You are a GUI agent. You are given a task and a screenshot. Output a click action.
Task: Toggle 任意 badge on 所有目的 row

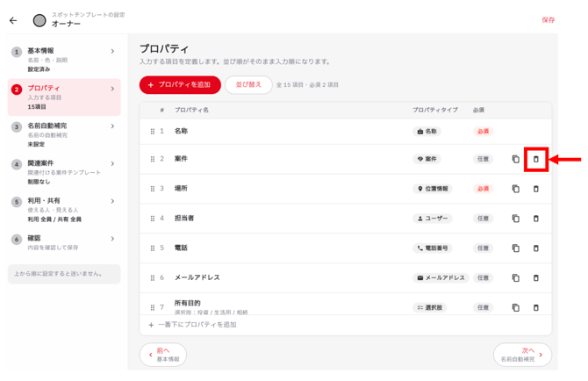point(483,307)
